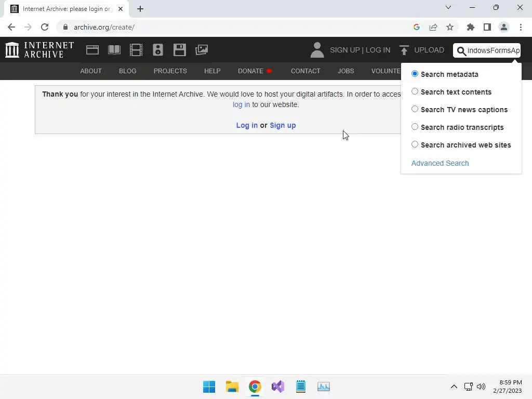Click the UPLOAD text link
This screenshot has width=532, height=399.
click(429, 50)
